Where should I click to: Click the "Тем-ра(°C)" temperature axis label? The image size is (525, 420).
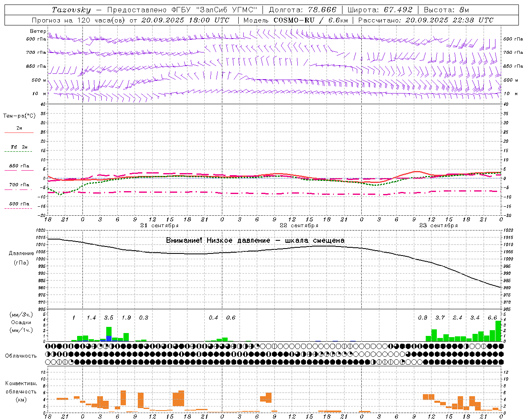(19, 116)
